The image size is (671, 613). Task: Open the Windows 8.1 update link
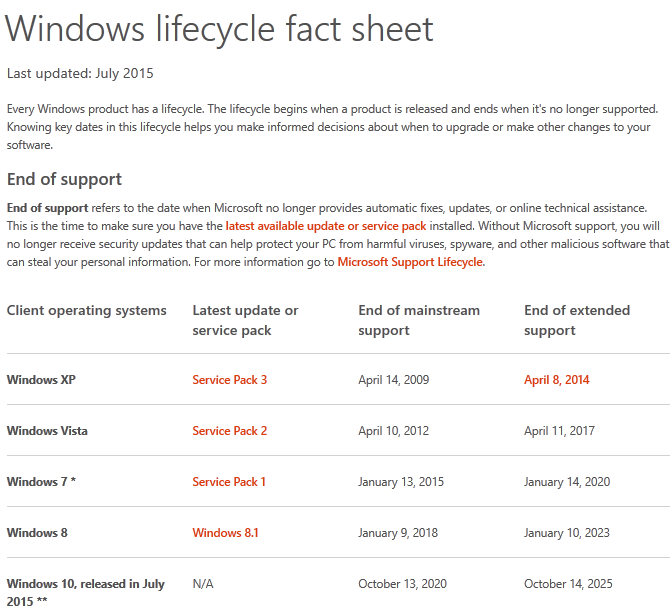[225, 533]
